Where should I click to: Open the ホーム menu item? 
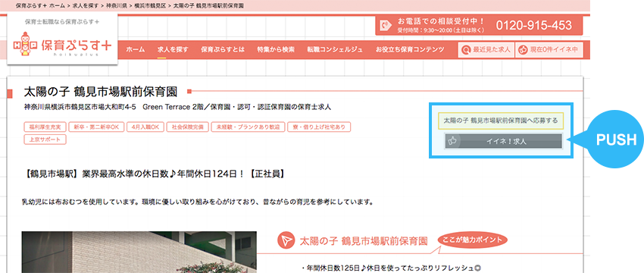[135, 50]
